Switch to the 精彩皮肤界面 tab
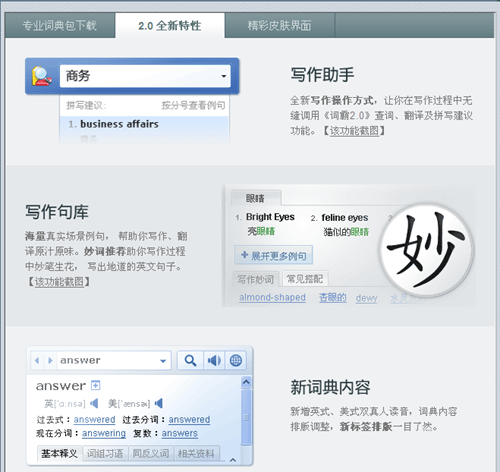The width and height of the screenshot is (500, 472). [x=279, y=26]
